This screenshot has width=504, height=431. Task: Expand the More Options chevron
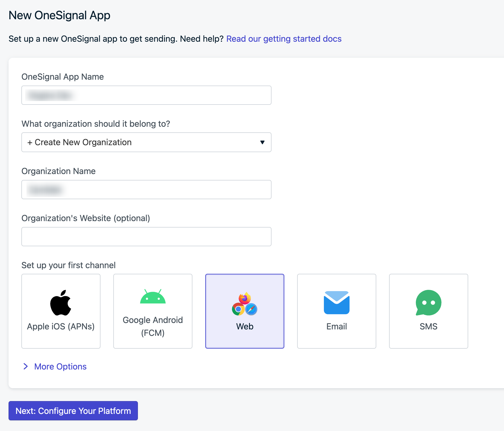(x=26, y=366)
